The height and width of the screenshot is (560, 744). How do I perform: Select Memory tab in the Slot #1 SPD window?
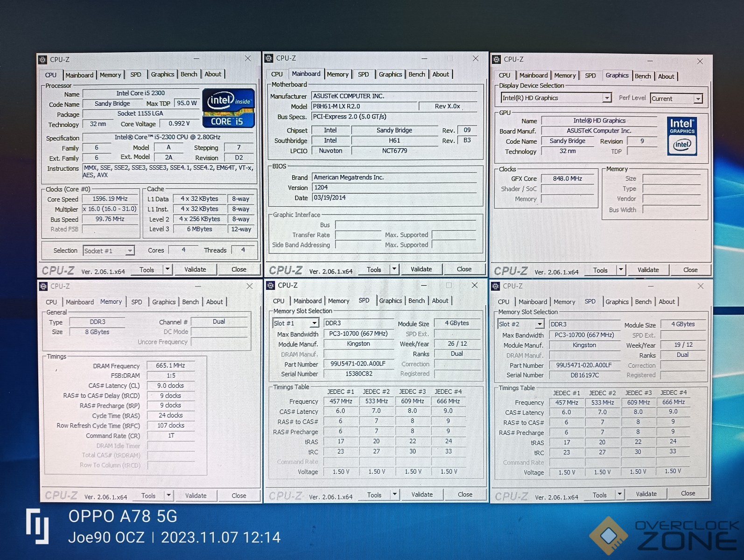pos(339,301)
